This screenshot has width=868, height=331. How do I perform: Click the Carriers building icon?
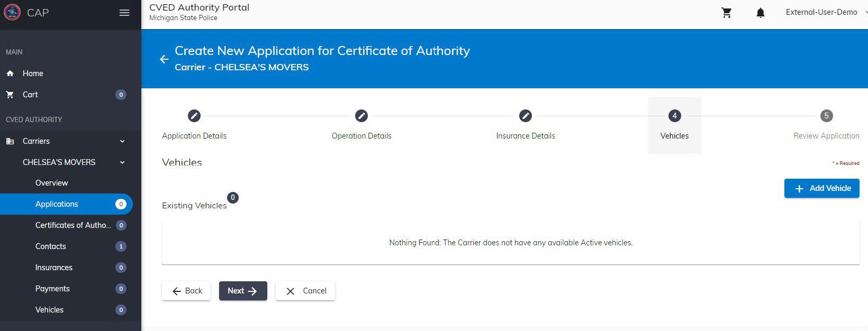coord(10,141)
